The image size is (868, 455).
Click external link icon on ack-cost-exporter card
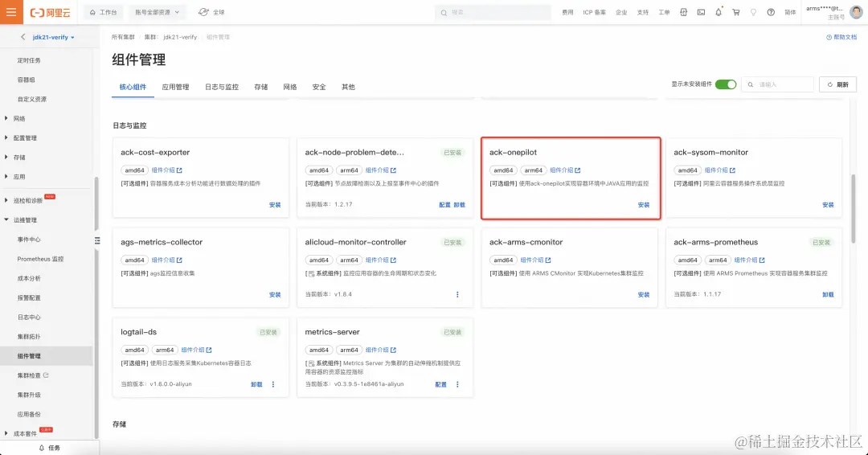(x=178, y=170)
